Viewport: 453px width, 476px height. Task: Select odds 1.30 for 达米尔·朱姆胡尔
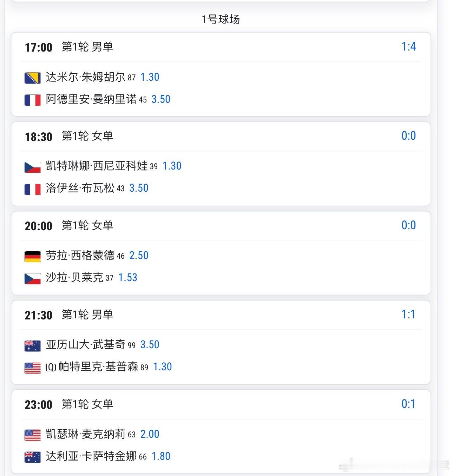pos(150,77)
